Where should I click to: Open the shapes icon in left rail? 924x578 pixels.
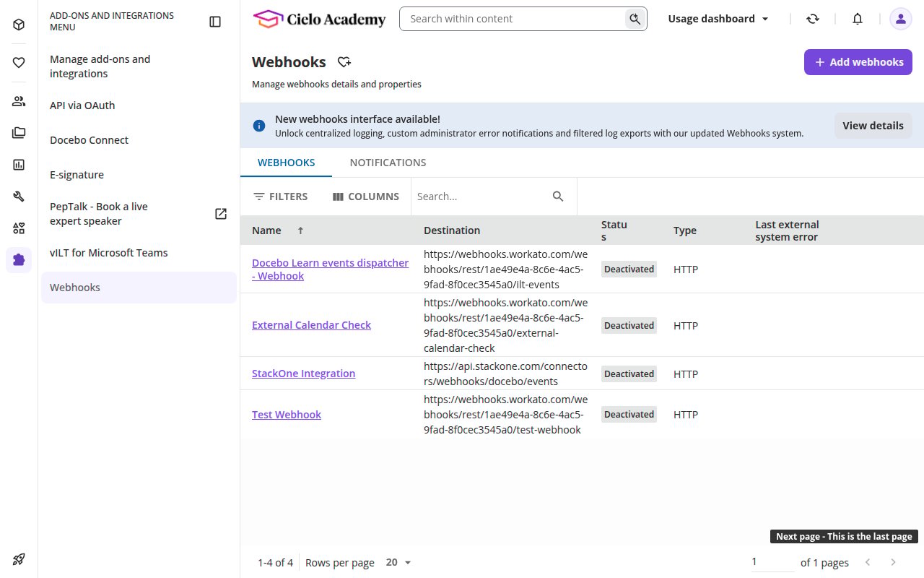click(19, 228)
